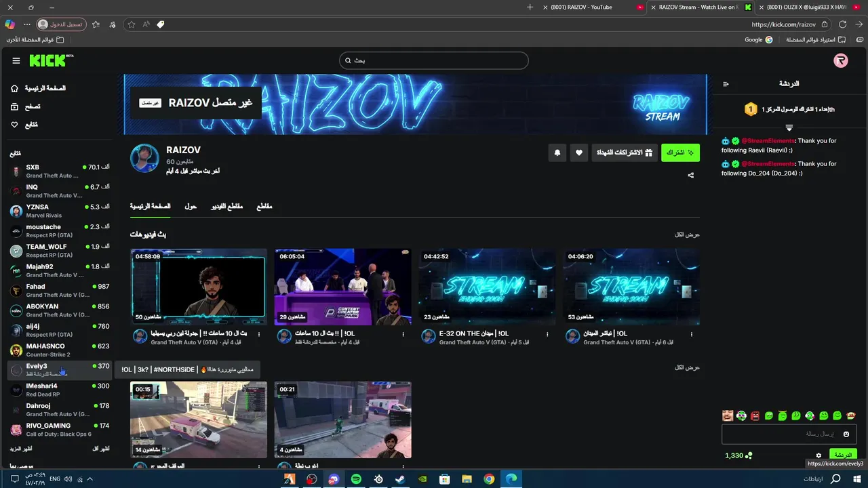Open browser more options menu
This screenshot has width=868, height=488.
[x=27, y=24]
